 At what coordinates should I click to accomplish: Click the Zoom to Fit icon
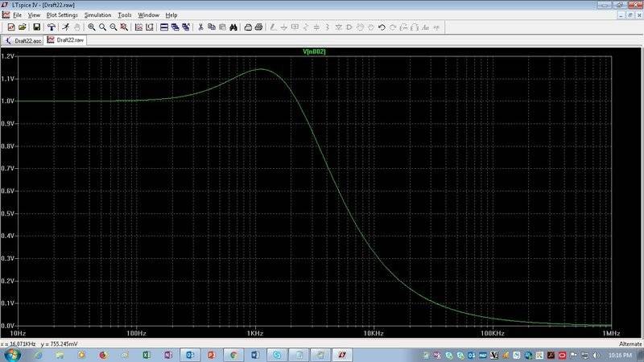[123, 27]
